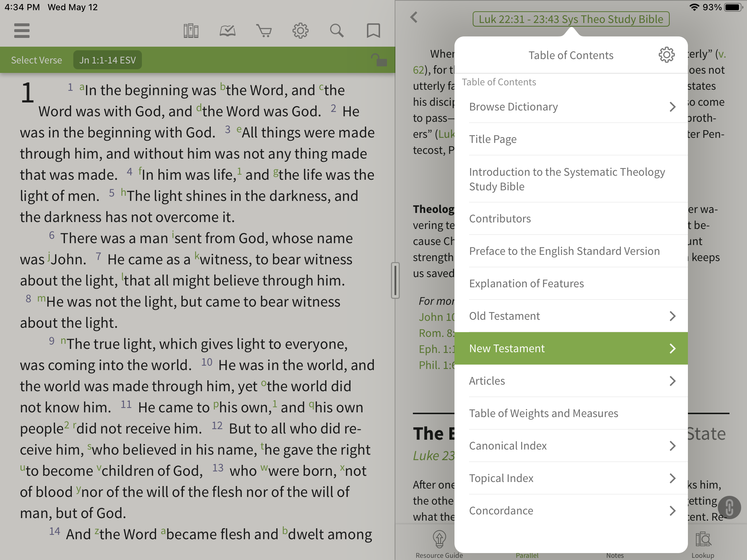Open Explanation of Features
The image size is (747, 560).
(571, 283)
